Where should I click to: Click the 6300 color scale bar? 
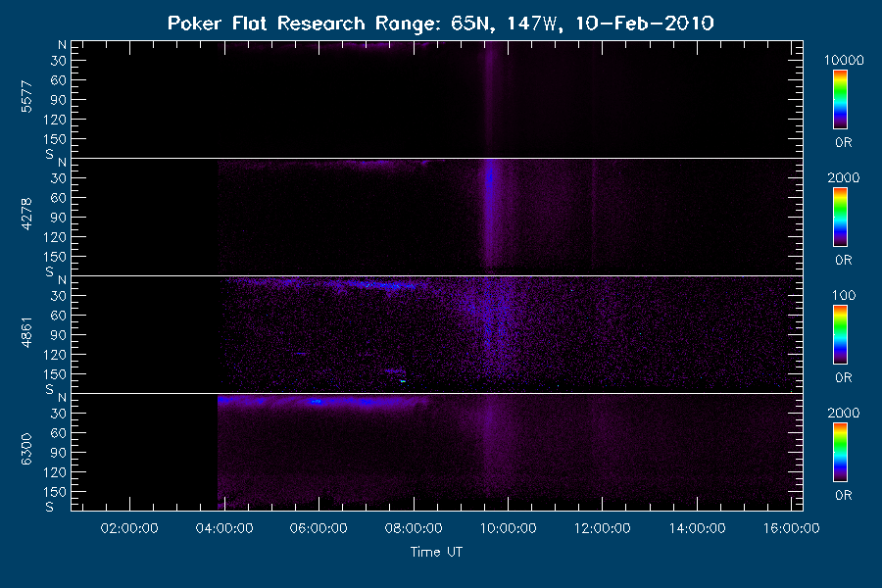(x=840, y=453)
